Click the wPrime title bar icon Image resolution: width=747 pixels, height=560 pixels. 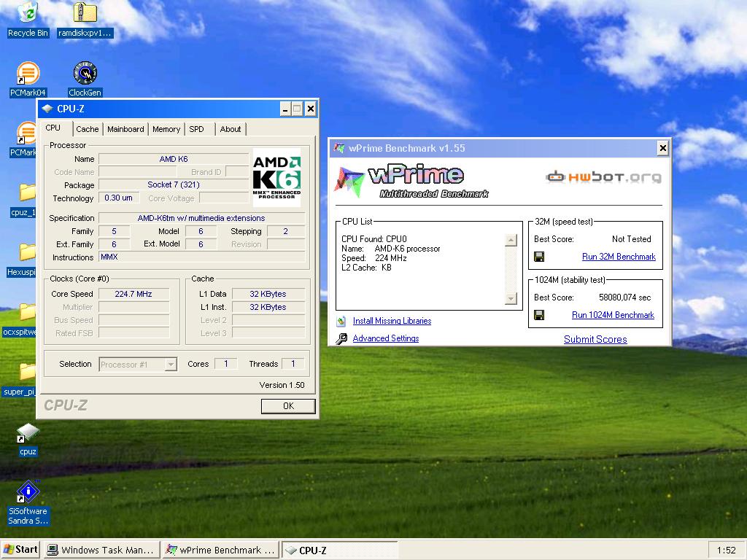point(339,148)
